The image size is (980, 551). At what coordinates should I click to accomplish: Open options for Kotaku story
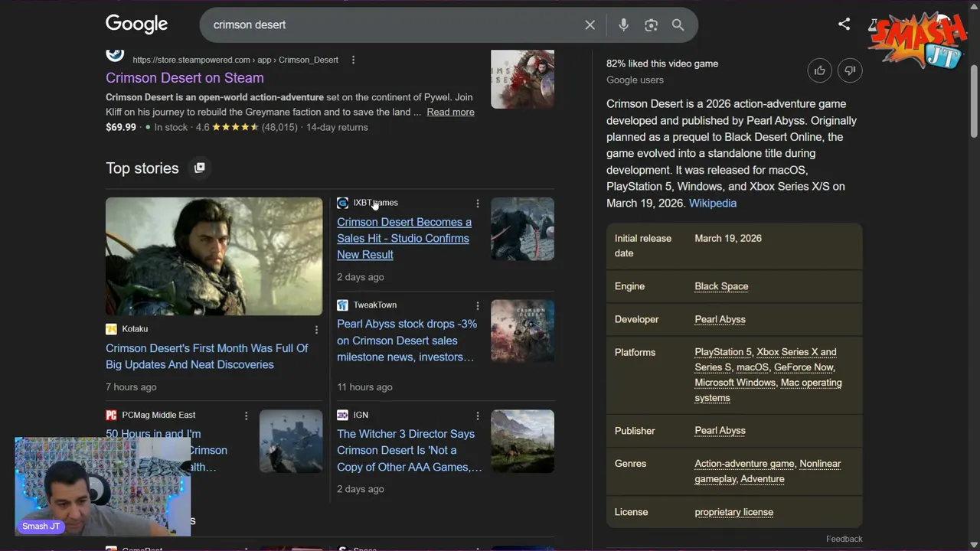[316, 330]
